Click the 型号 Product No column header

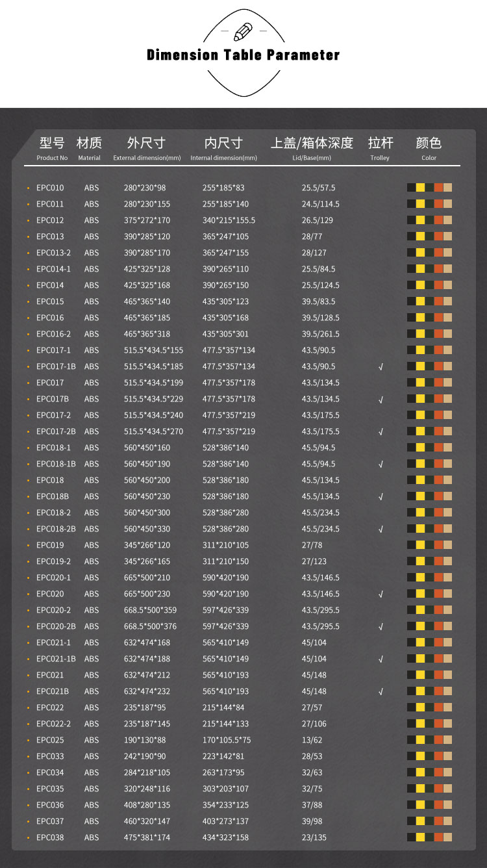click(52, 149)
